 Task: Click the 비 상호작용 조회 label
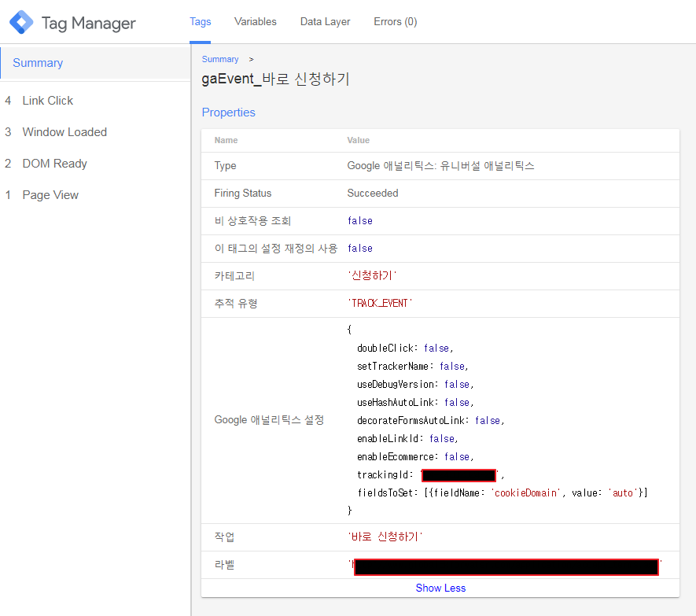click(252, 221)
